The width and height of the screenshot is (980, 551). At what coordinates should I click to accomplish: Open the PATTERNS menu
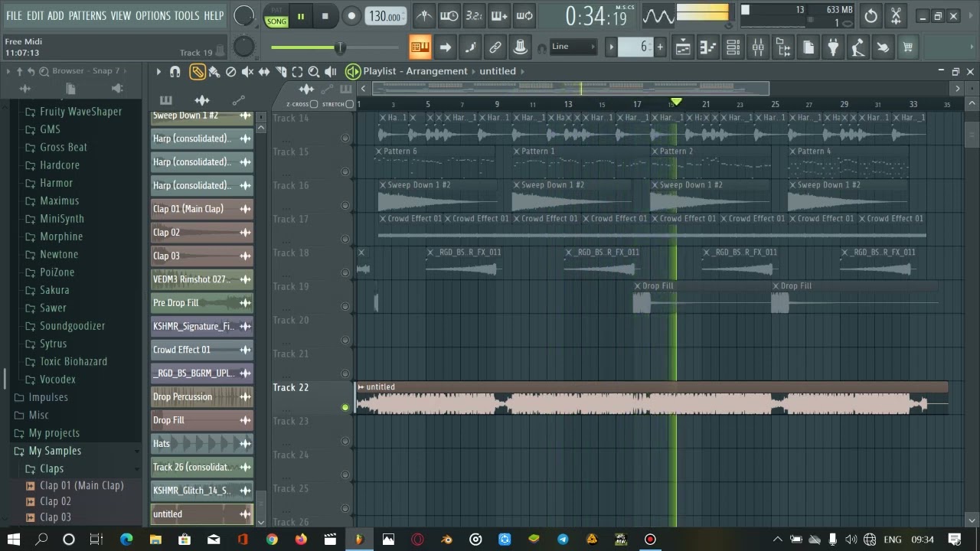point(87,15)
